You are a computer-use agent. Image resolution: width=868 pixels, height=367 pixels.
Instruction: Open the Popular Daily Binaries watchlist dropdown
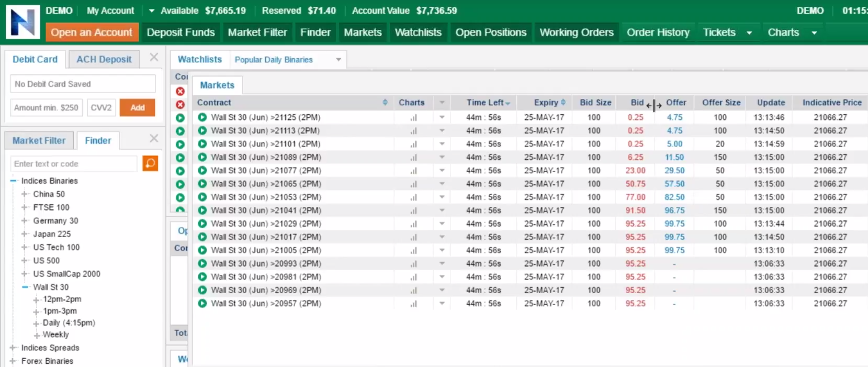point(339,60)
